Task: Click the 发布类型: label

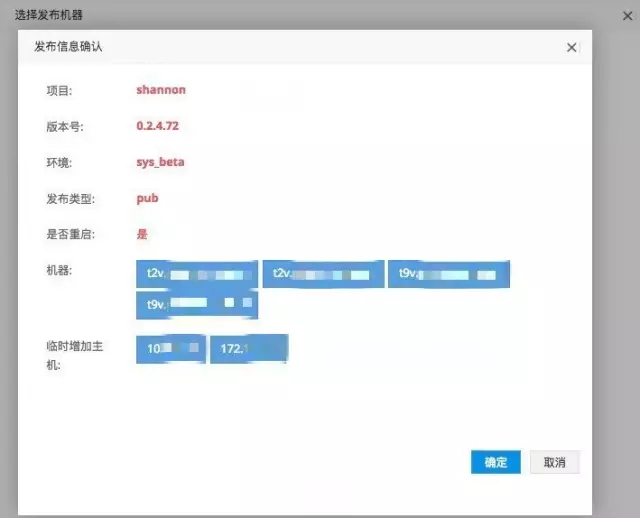Action: (71, 199)
